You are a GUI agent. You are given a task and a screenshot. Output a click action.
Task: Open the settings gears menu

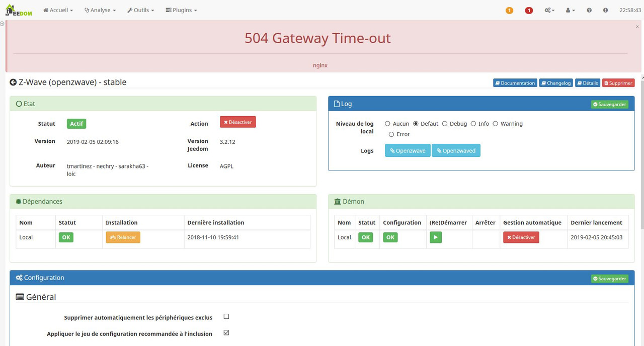pos(549,10)
